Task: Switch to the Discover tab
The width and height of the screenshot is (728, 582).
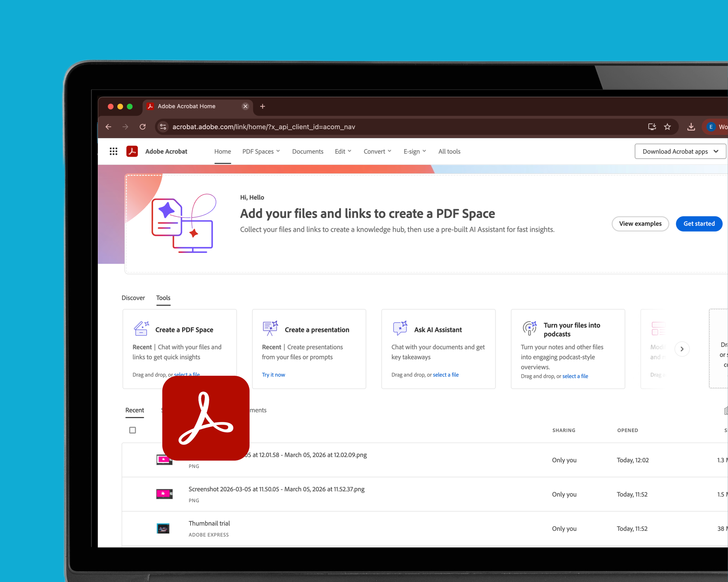Action: 133,298
